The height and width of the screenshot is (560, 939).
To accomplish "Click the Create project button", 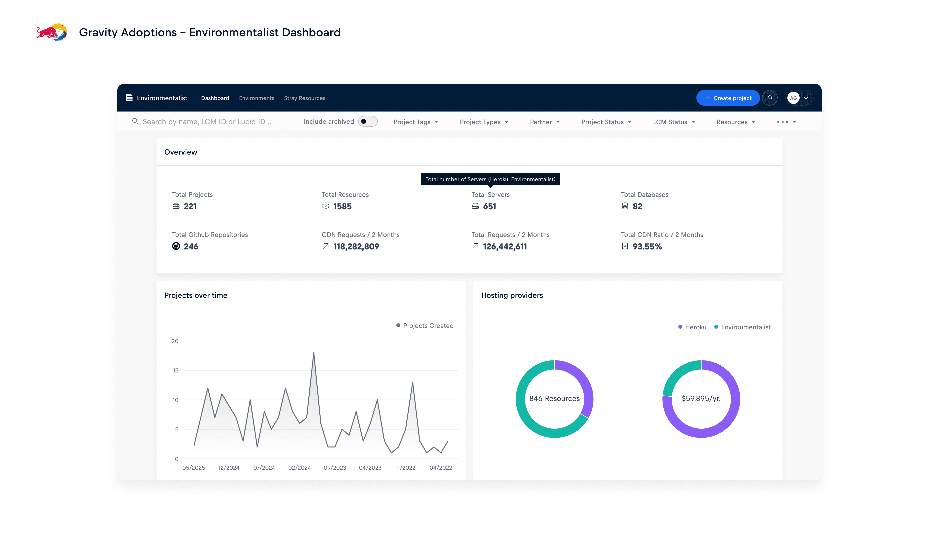I will click(728, 98).
